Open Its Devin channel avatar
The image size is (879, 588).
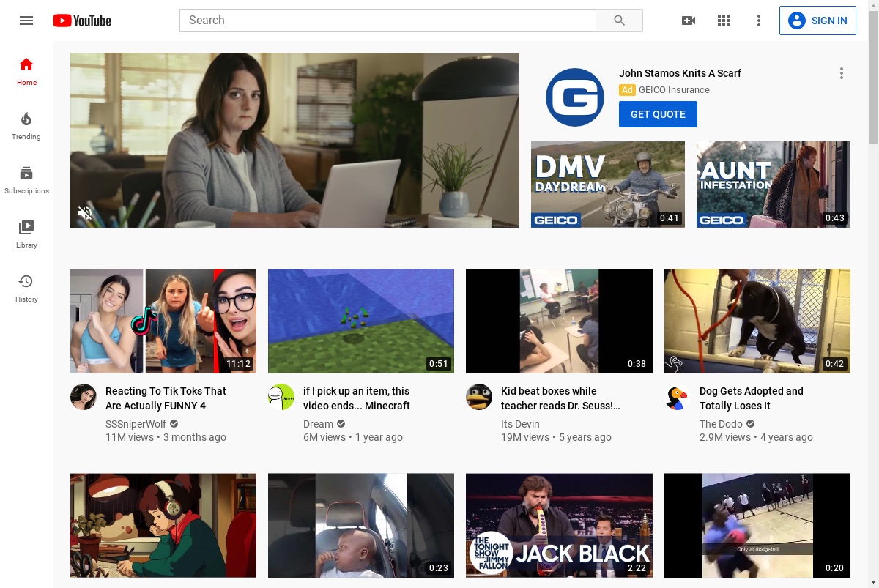(x=479, y=397)
